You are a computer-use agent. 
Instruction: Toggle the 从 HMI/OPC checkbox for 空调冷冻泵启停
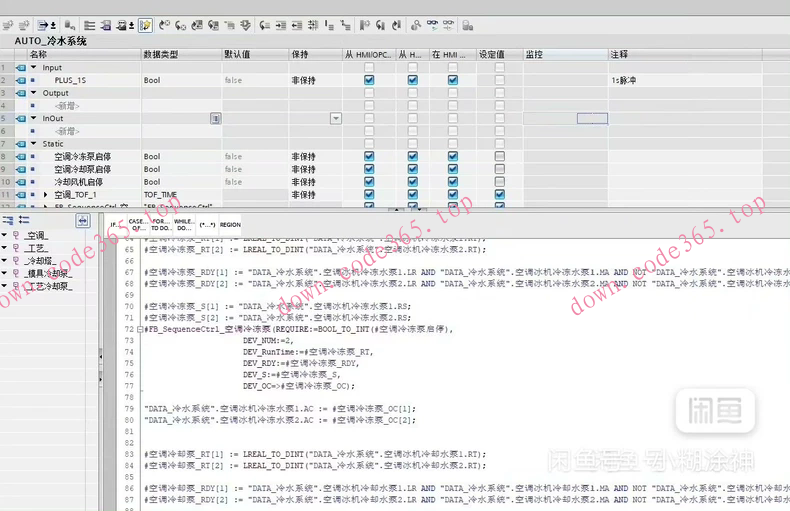pyautogui.click(x=369, y=156)
